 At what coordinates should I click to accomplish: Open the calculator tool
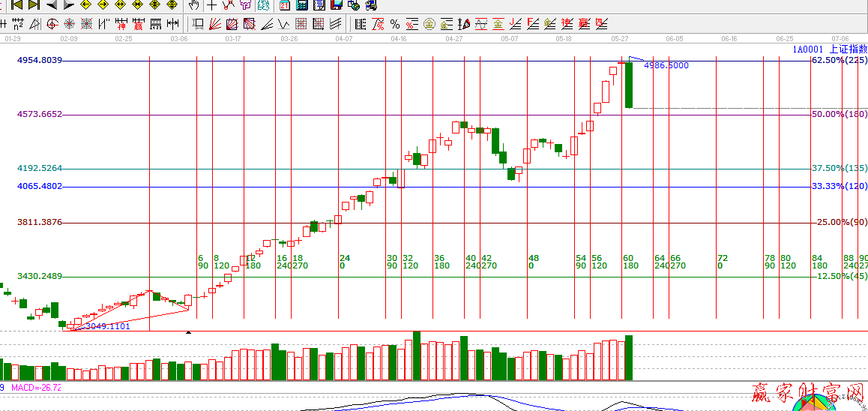[301, 5]
